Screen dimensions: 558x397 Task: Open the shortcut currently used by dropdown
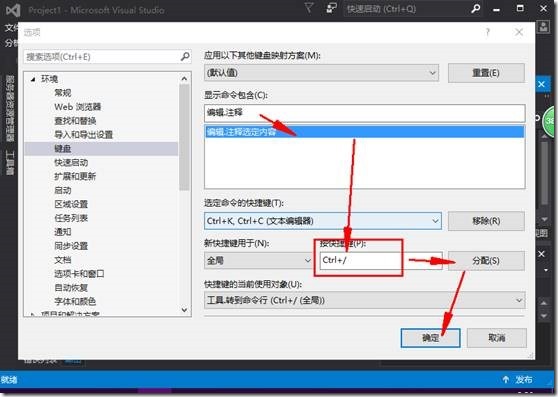(365, 301)
